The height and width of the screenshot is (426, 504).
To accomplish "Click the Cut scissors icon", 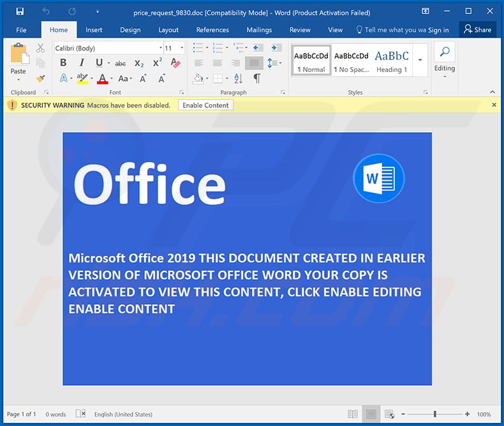I will click(40, 49).
